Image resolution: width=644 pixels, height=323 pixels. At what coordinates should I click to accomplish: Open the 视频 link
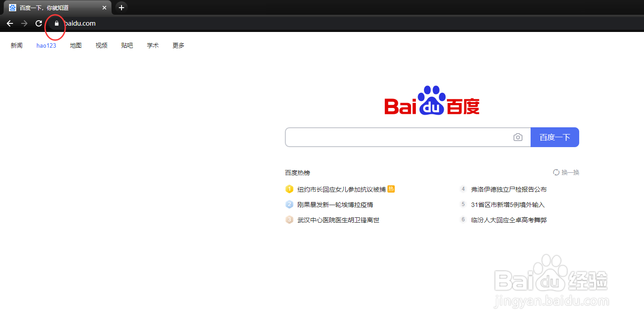[x=101, y=45]
